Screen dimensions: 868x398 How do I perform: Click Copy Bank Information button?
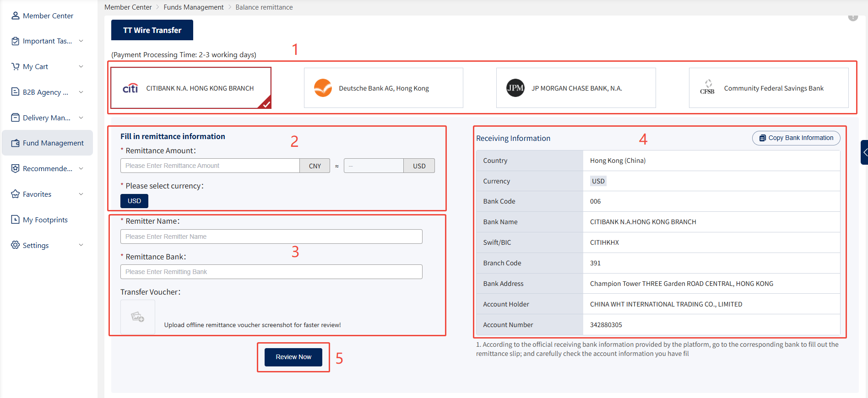[796, 138]
